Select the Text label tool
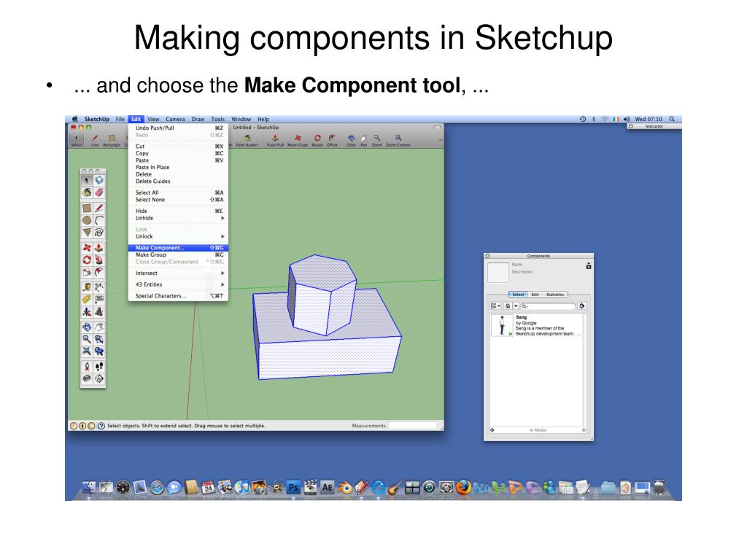 point(99,300)
